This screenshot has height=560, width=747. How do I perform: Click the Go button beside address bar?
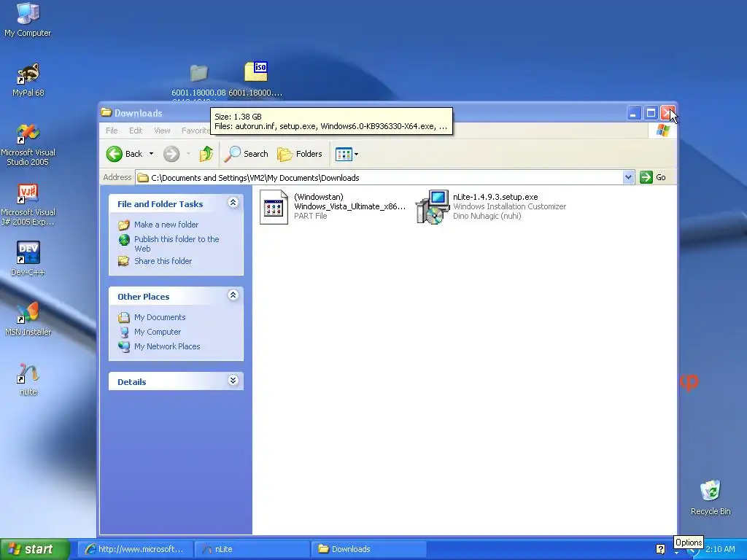click(x=653, y=177)
